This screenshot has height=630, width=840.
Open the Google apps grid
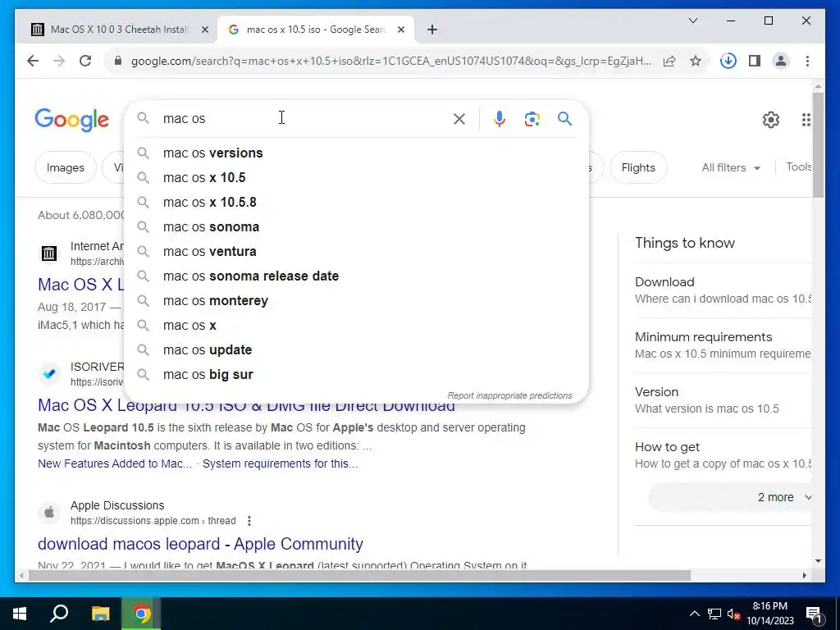tap(806, 120)
